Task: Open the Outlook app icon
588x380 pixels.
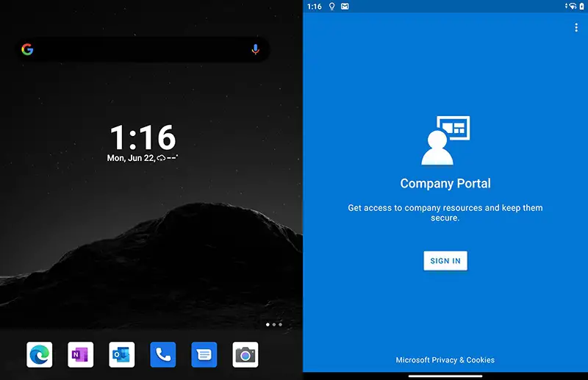Action: click(x=122, y=354)
